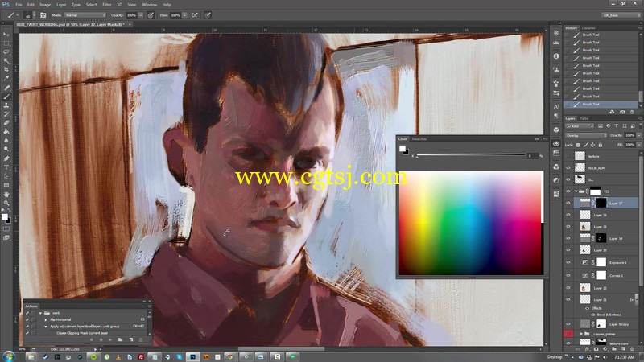This screenshot has width=644, height=362.
Task: Toggle visibility of Curves 1 layer
Action: pos(568,275)
